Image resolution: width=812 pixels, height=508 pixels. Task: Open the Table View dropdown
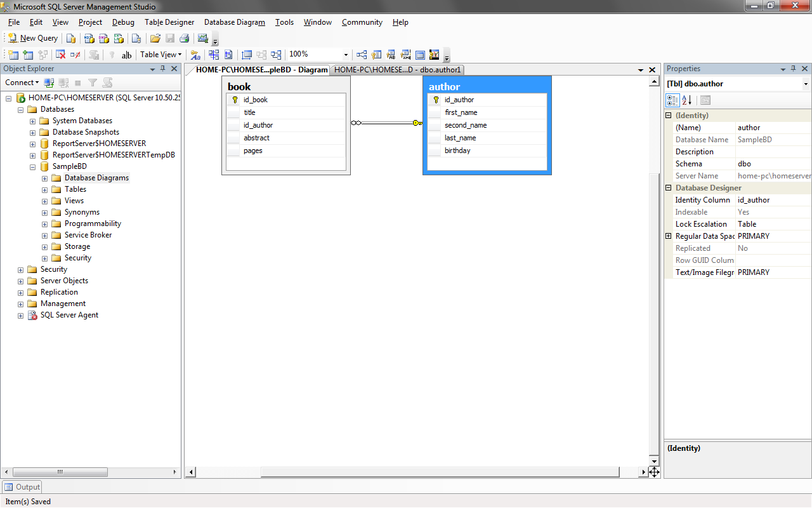(x=160, y=55)
